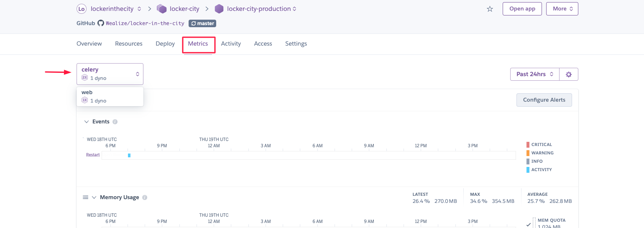The image size is (644, 228).
Task: Click the Restart events row link
Action: (93, 155)
